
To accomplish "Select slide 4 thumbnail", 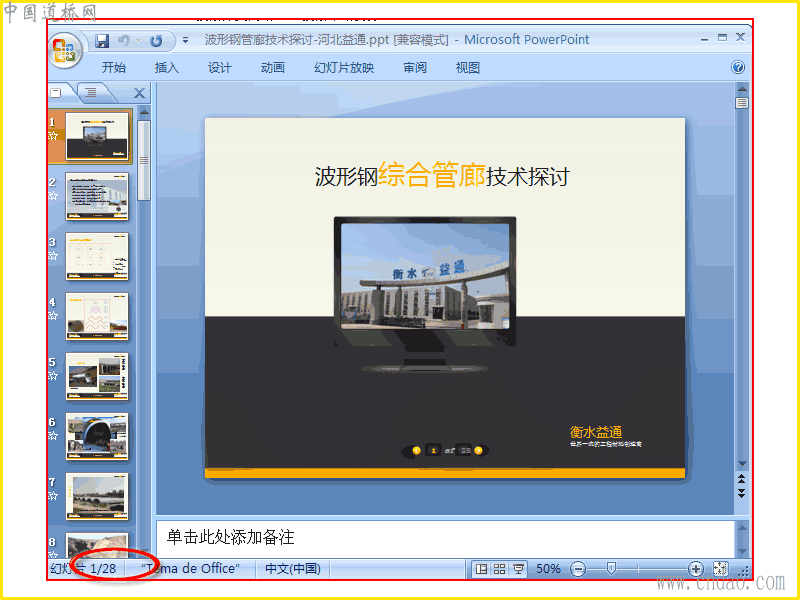I will coord(97,316).
